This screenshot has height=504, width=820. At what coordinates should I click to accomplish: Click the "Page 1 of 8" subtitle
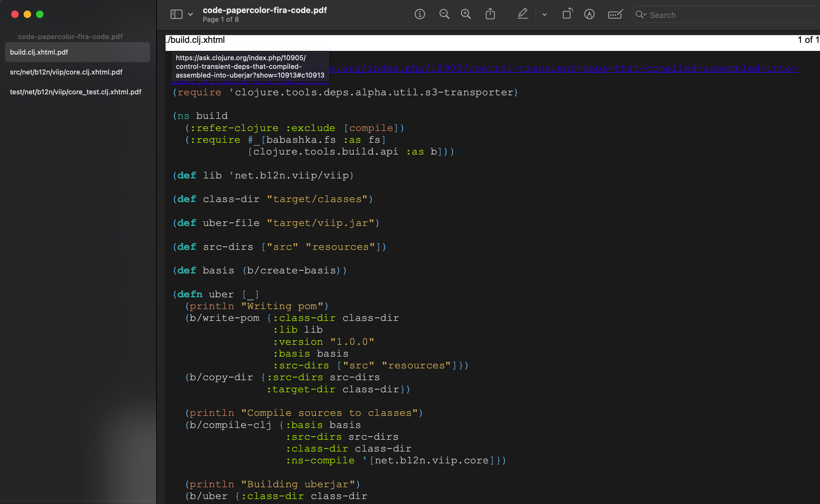tap(221, 20)
